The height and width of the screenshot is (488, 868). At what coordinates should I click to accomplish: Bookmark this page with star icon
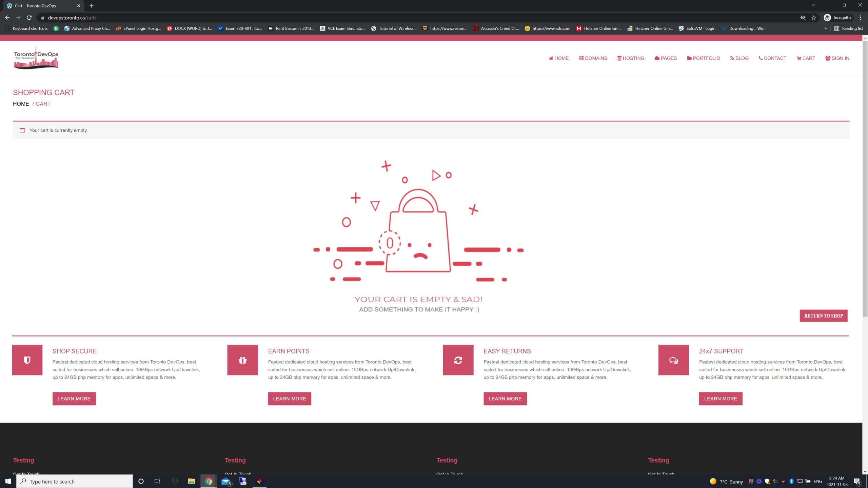point(814,18)
